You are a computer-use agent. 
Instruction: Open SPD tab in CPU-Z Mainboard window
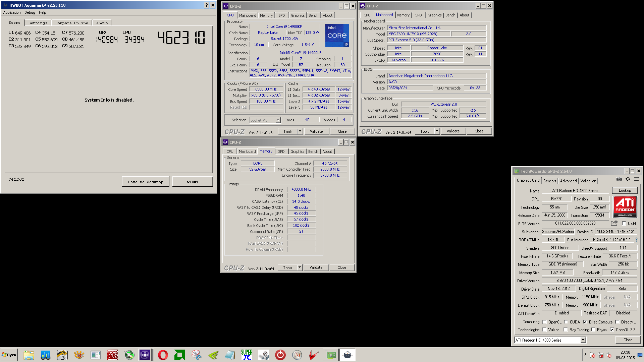pyautogui.click(x=418, y=15)
